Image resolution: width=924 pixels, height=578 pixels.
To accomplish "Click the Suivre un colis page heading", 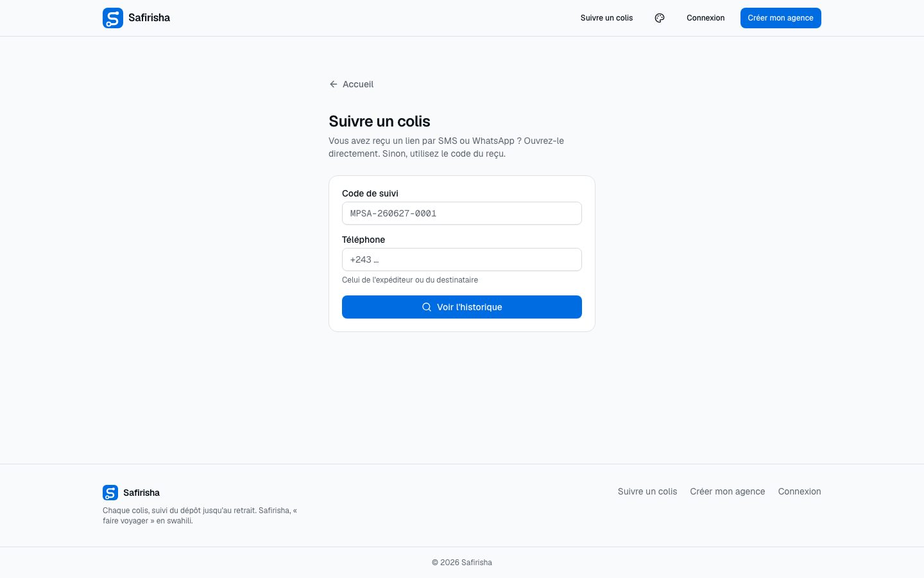I will coord(379,121).
